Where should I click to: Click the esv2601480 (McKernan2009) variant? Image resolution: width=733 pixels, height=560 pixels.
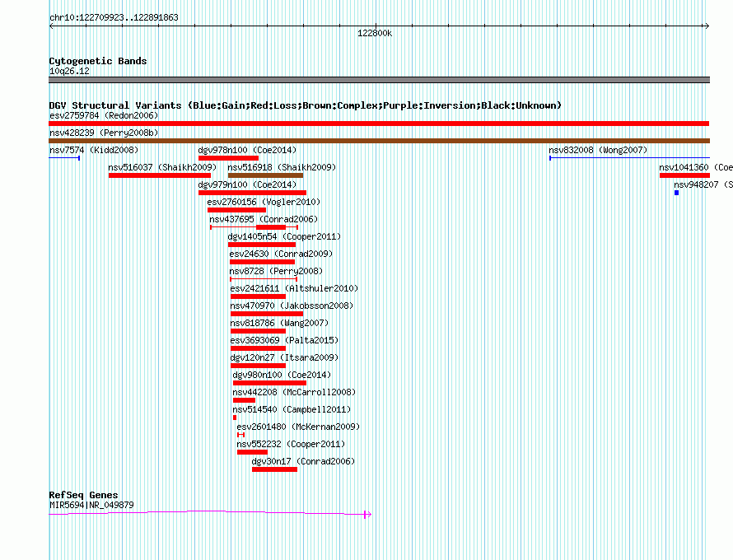point(298,427)
